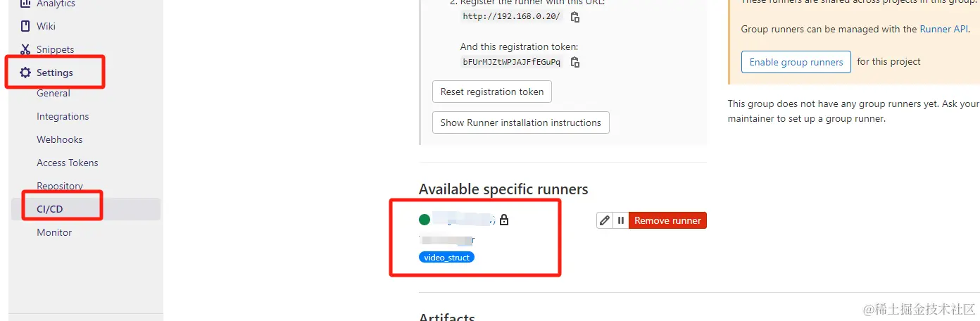Click the Wiki book icon in sidebar
The width and height of the screenshot is (980, 321).
click(x=25, y=26)
